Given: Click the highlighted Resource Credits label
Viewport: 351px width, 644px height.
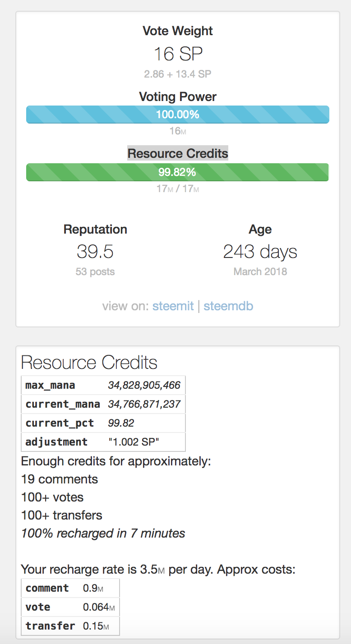Looking at the screenshot, I should (178, 153).
